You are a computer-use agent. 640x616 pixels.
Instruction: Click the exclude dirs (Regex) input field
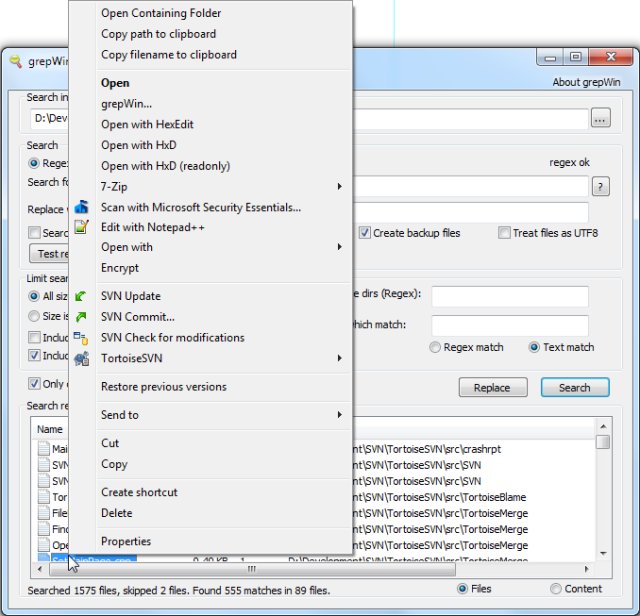[510, 296]
